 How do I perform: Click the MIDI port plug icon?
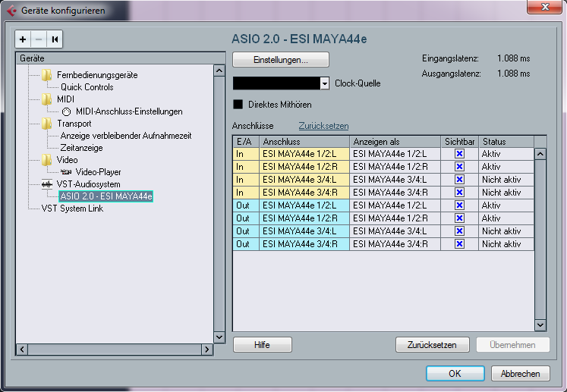[66, 111]
